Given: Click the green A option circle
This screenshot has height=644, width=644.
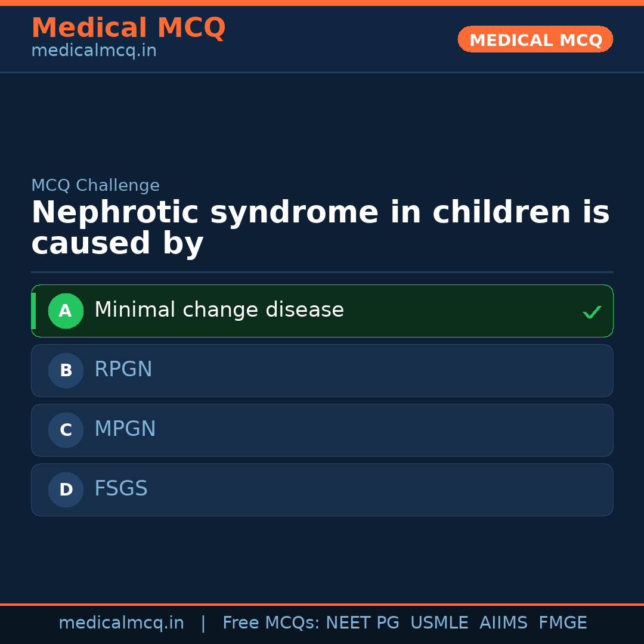Looking at the screenshot, I should [x=66, y=311].
